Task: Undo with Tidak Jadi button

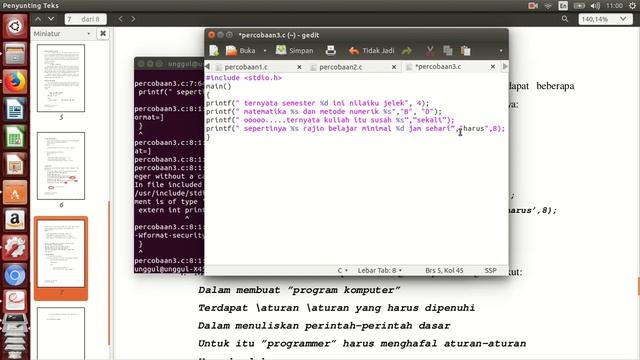Action: pyautogui.click(x=371, y=51)
